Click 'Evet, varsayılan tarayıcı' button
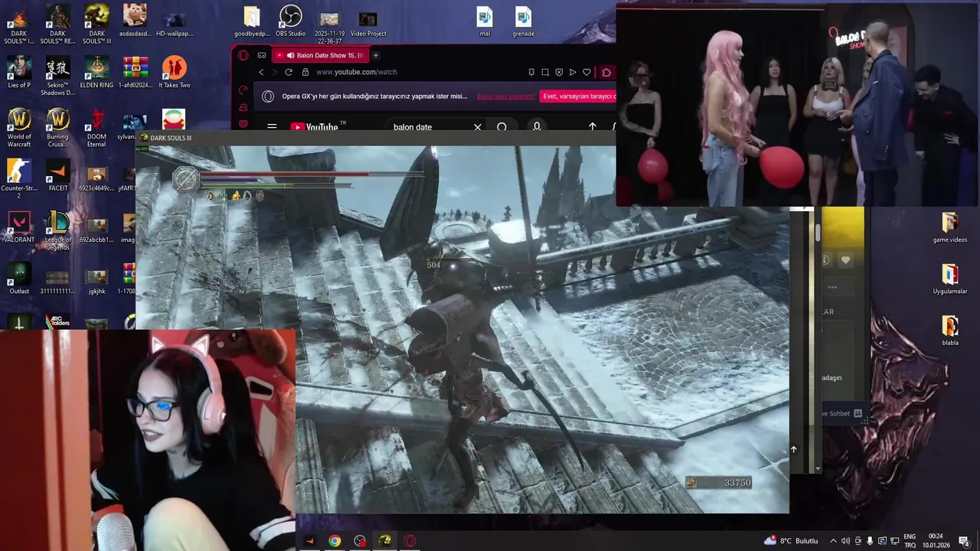The image size is (980, 551). [x=578, y=96]
